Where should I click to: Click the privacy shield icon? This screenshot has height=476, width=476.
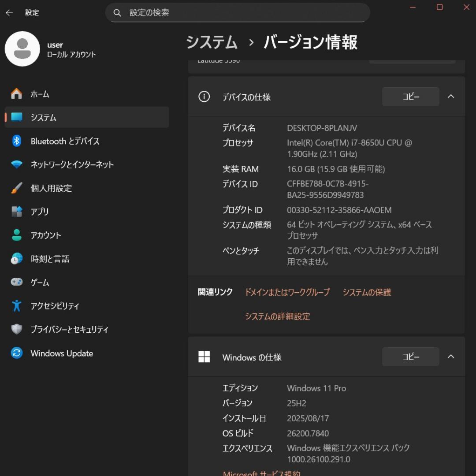point(16,329)
